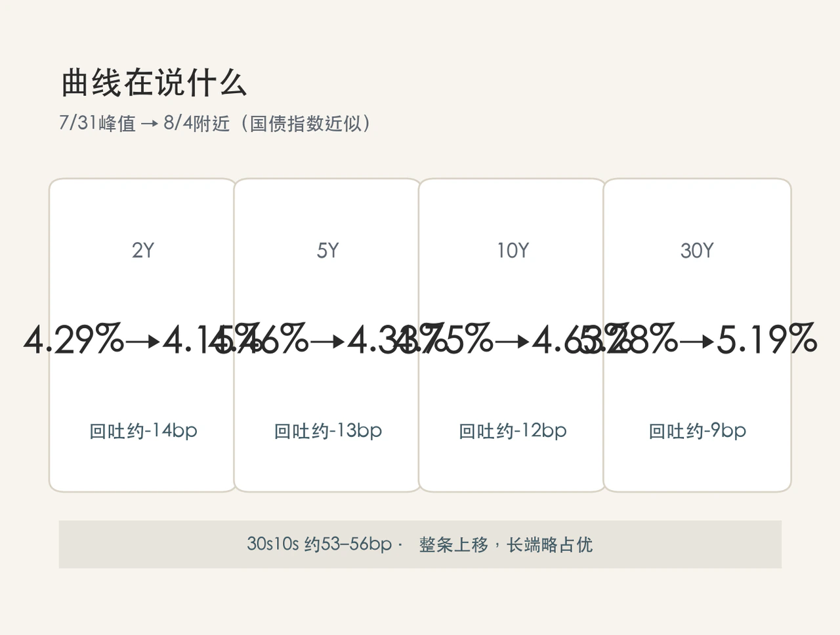Select the 5Y card label
Viewport: 840px width, 635px height.
327,251
